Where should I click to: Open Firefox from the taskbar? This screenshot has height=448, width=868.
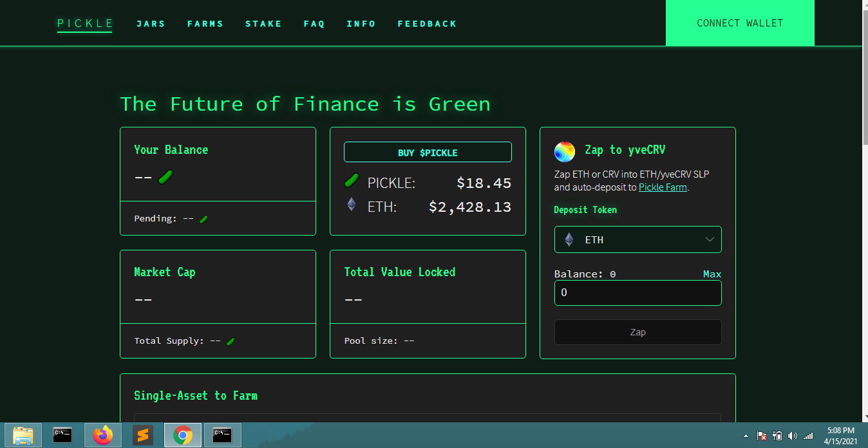click(103, 435)
